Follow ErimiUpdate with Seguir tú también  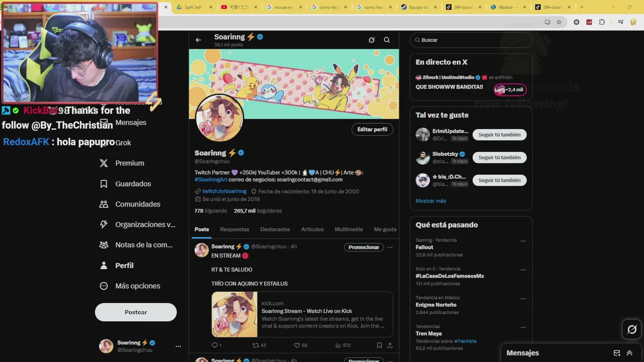[x=500, y=135]
